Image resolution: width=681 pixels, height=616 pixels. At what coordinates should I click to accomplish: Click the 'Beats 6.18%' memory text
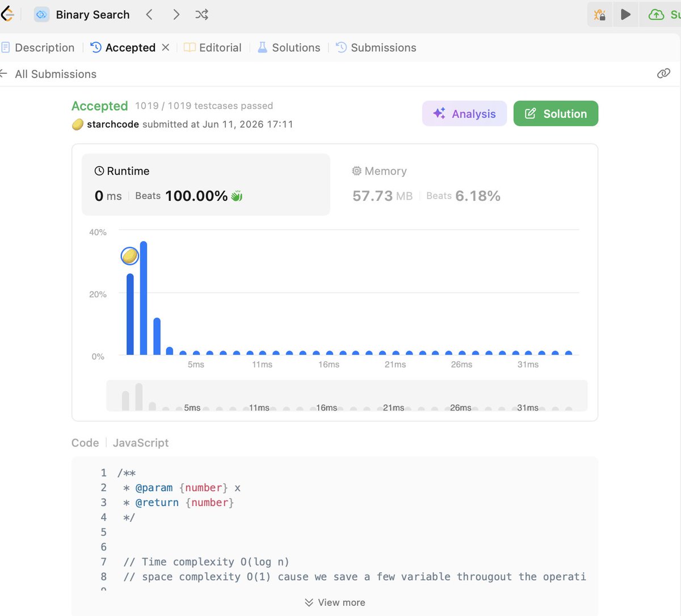[463, 196]
